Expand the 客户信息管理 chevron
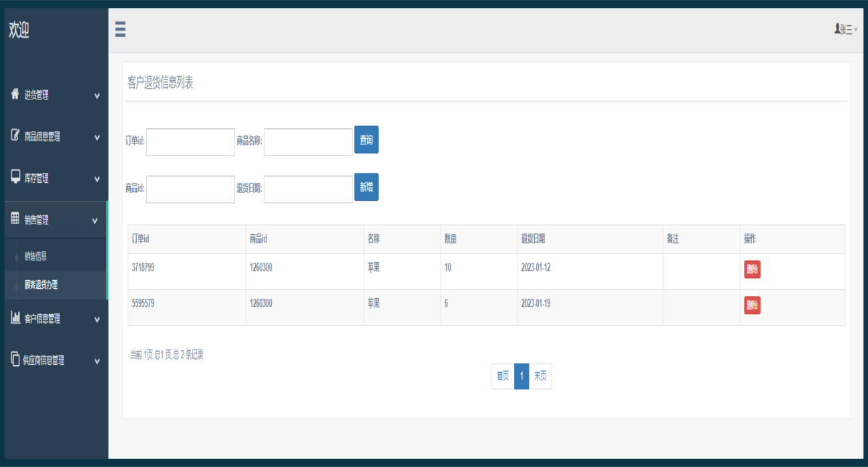 (97, 320)
